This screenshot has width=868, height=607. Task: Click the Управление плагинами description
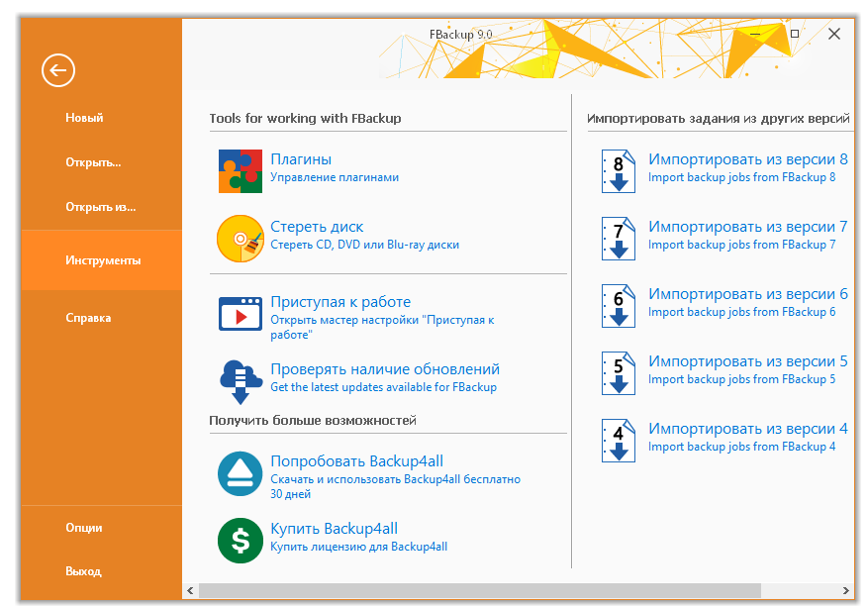point(335,177)
